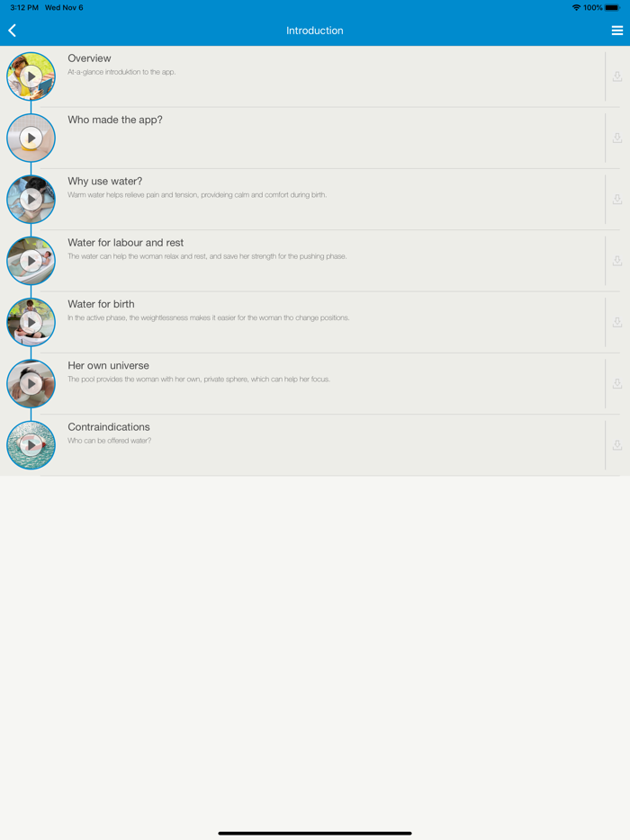Play the 'Why use water?' thumbnail

[31, 200]
